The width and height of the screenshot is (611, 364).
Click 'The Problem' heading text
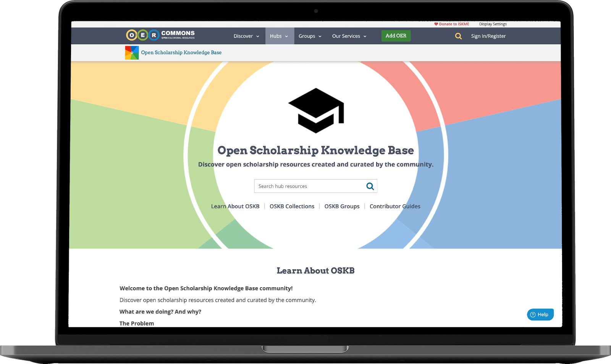click(x=137, y=324)
